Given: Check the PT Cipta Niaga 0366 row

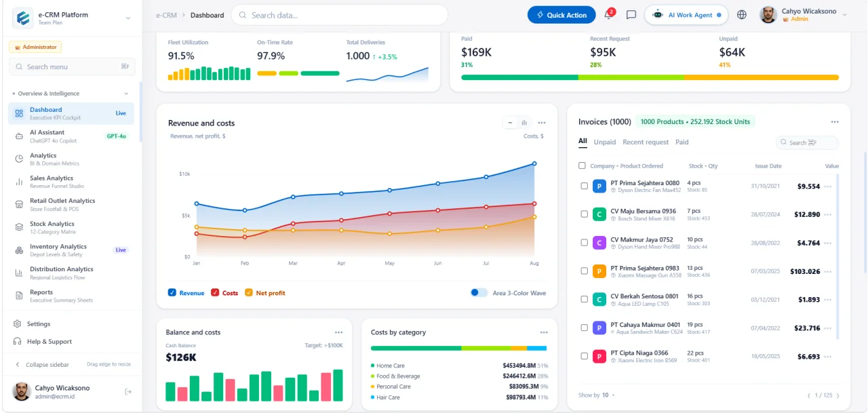Looking at the screenshot, I should pos(585,356).
